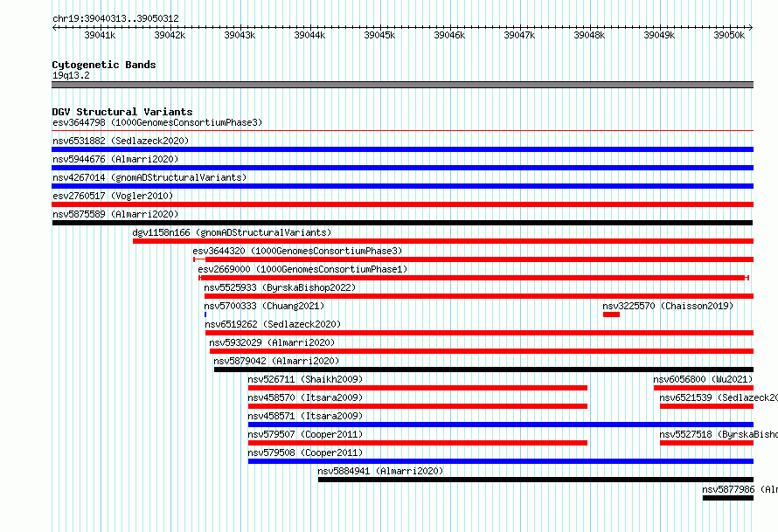Click nsv5932029 (Almarri2020) label
Viewport: 778px width, 532px height.
(272, 342)
